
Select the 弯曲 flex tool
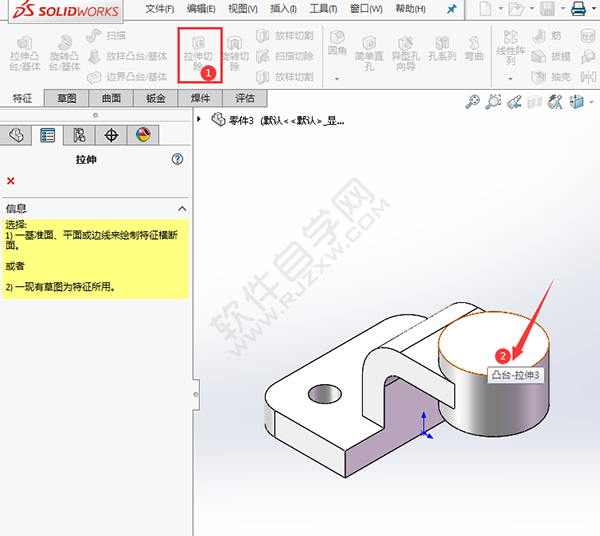(x=474, y=49)
